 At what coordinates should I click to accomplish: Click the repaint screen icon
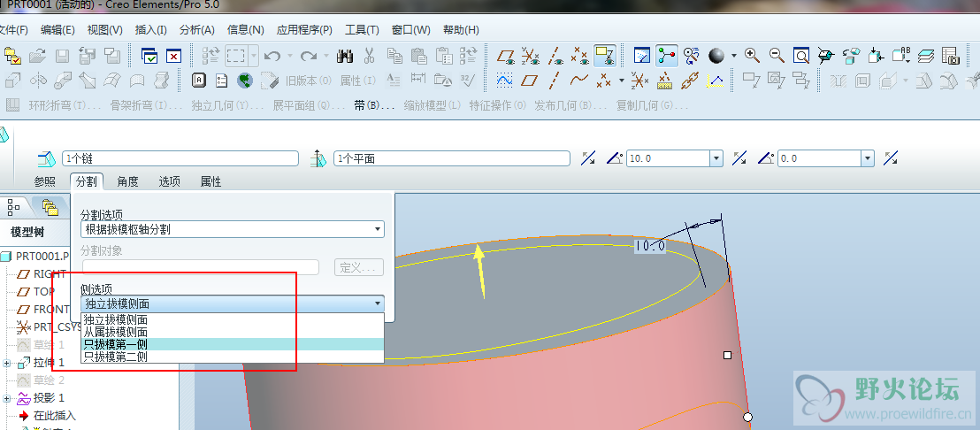coord(642,57)
